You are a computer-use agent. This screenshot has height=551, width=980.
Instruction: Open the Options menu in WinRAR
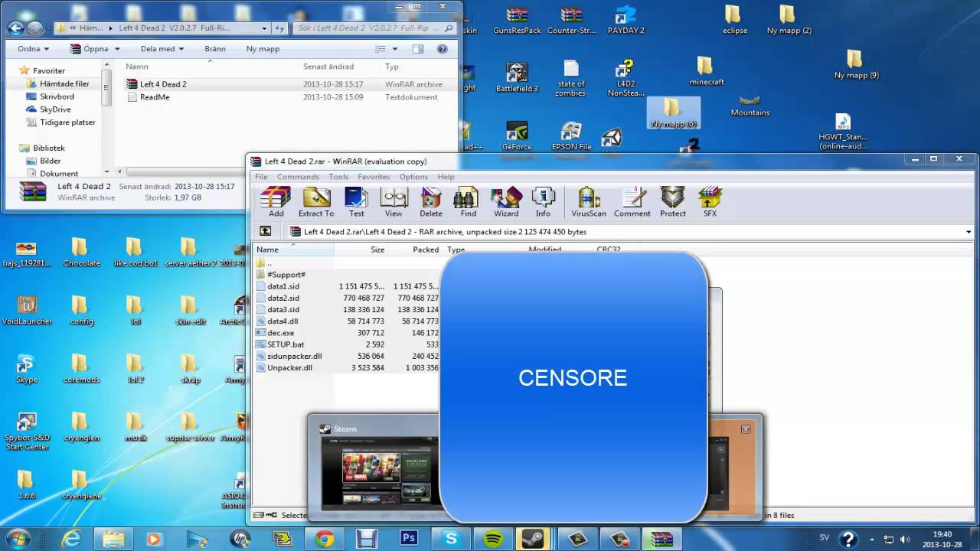pos(413,177)
